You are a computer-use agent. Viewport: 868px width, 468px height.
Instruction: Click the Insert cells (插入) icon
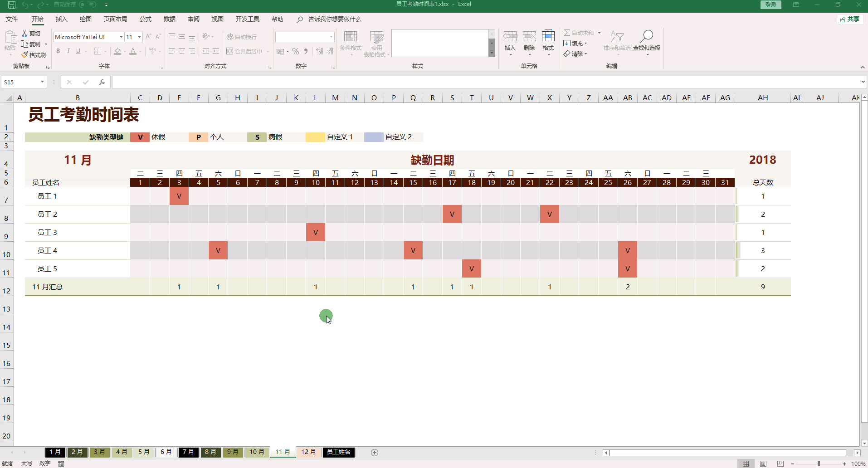(510, 37)
